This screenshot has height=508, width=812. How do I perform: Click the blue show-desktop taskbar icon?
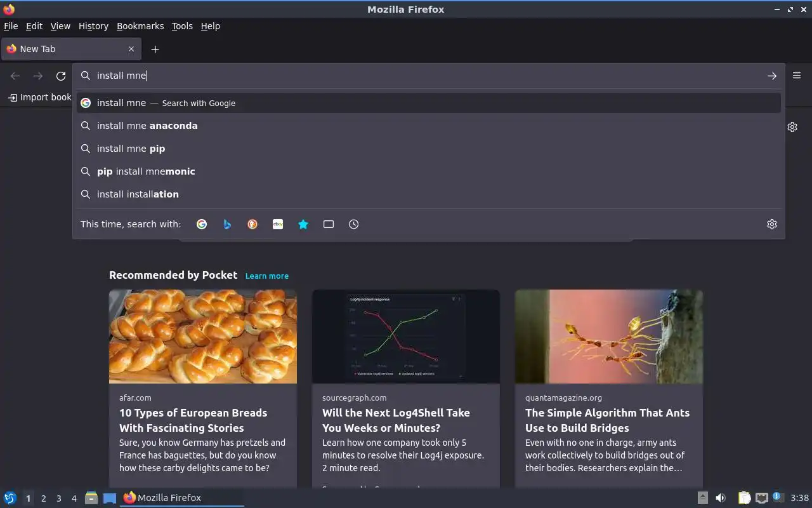click(110, 498)
